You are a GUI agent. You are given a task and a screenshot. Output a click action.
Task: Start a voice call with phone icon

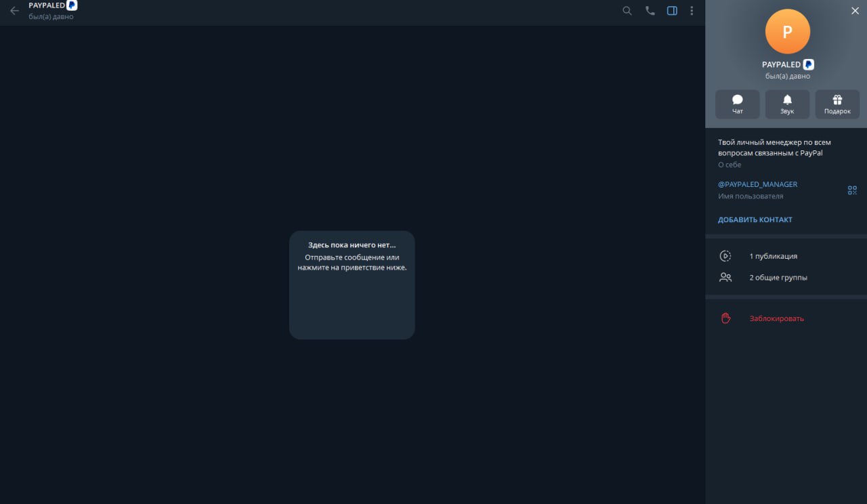pyautogui.click(x=650, y=11)
